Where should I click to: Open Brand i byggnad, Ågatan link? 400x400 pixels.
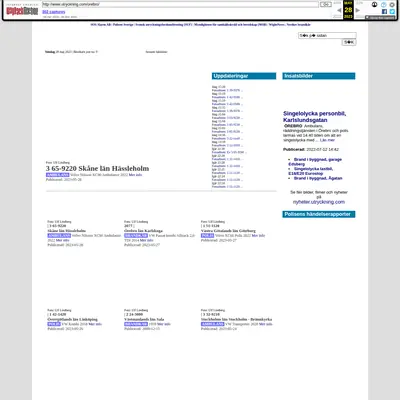click(318, 178)
